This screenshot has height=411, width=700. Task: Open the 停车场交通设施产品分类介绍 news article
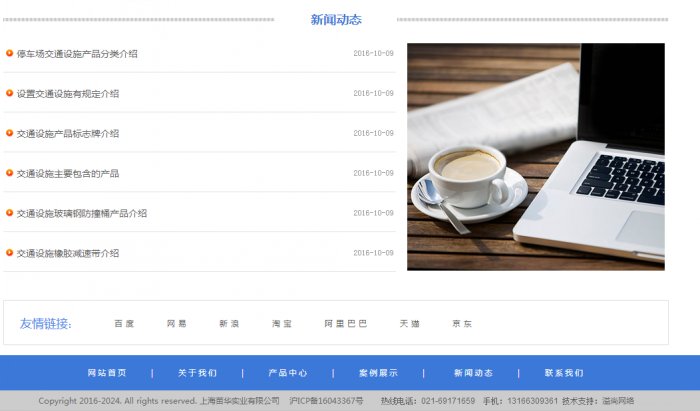77,54
